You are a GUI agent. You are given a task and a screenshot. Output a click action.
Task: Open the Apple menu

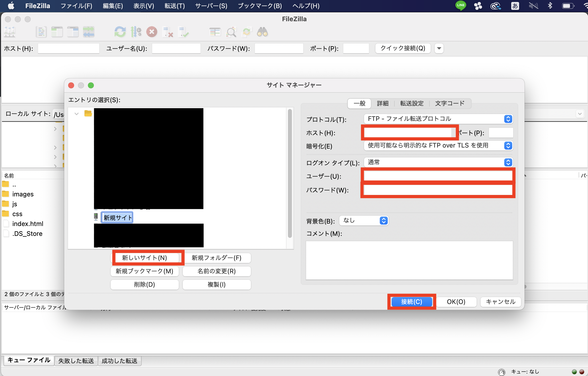11,6
